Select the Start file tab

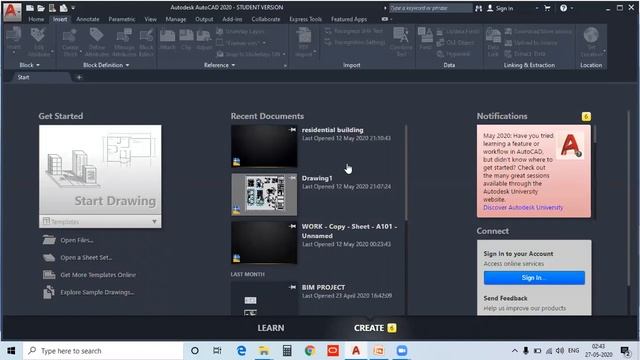point(24,77)
